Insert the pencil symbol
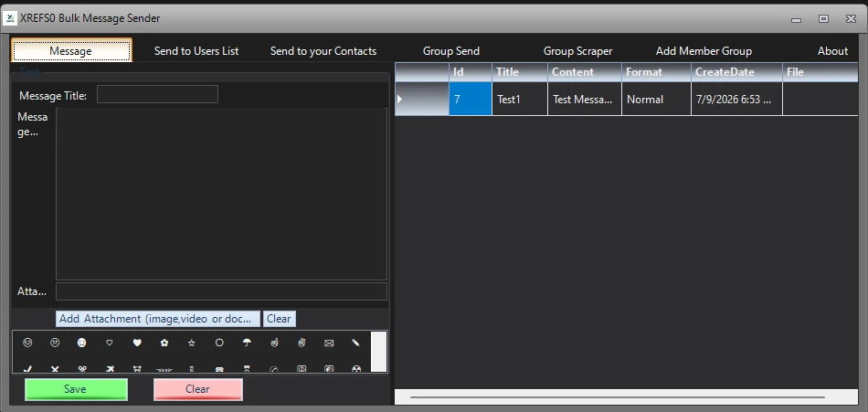Image resolution: width=868 pixels, height=412 pixels. [x=356, y=343]
